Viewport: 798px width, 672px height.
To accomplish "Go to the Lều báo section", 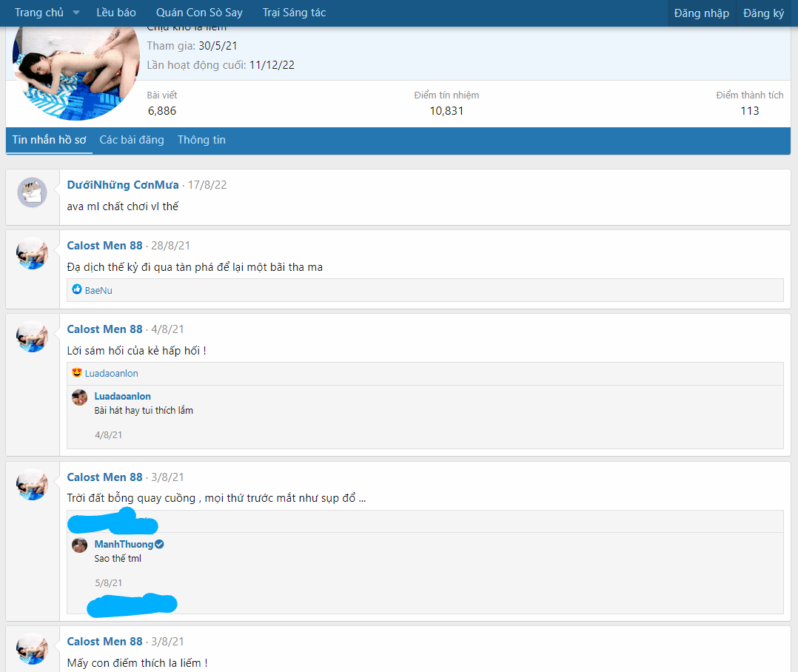I will [x=116, y=13].
